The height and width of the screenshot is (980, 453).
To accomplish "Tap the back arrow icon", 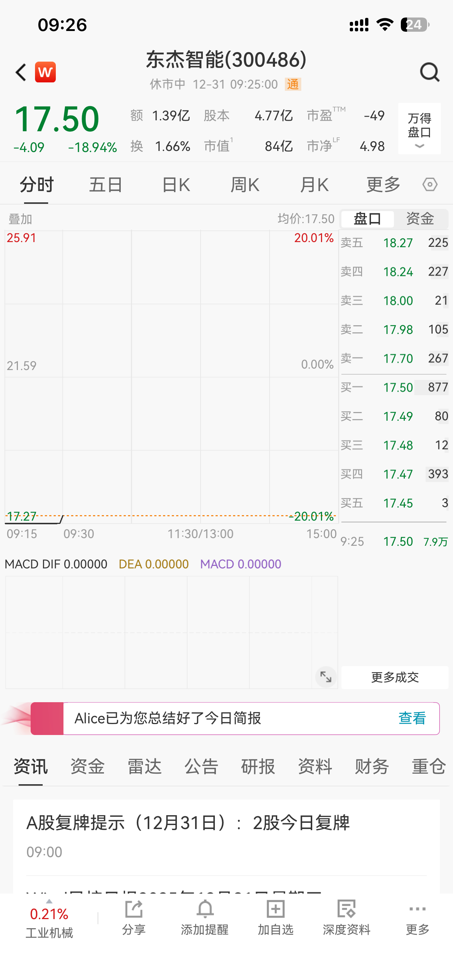I will pyautogui.click(x=21, y=72).
